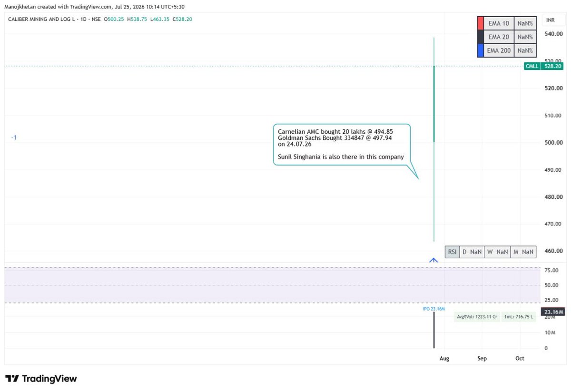Image resolution: width=571 pixels, height=392 pixels.
Task: Click the CMLL ticker price tag
Action: [532, 66]
